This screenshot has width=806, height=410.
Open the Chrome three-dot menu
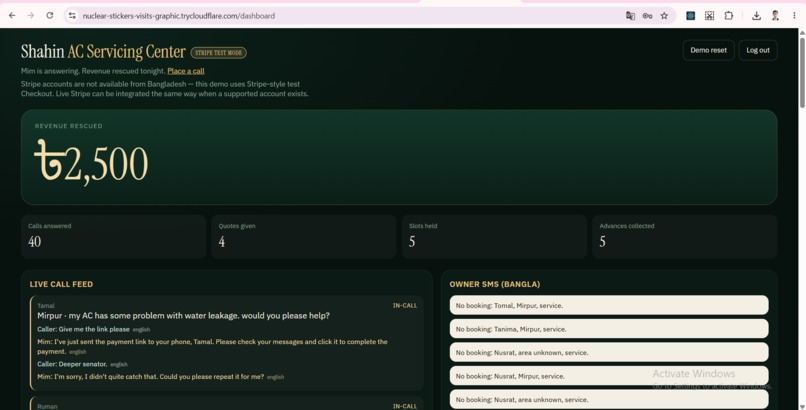click(794, 16)
